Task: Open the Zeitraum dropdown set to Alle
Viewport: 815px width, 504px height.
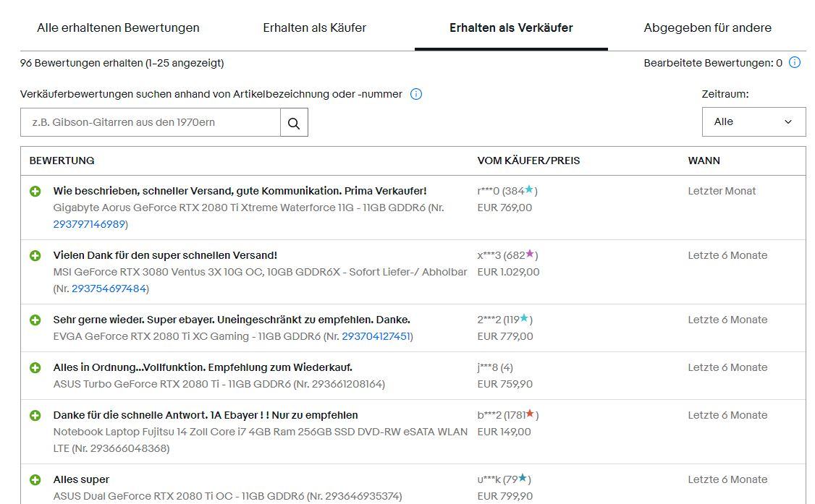Action: (753, 122)
